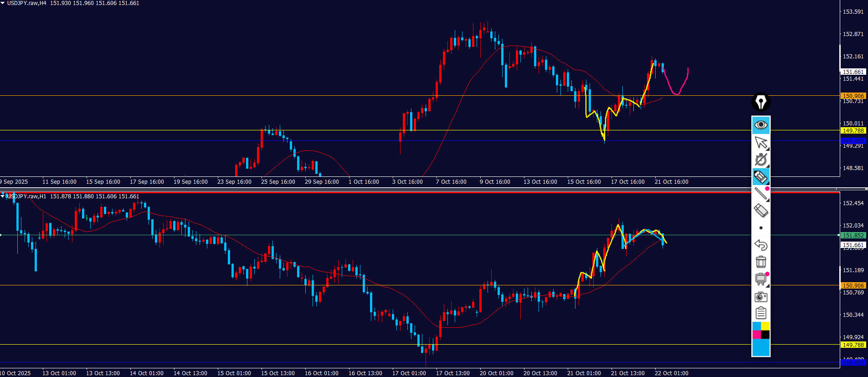The height and width of the screenshot is (377, 868).
Task: Pick the yellow color swatch
Action: 765,326
